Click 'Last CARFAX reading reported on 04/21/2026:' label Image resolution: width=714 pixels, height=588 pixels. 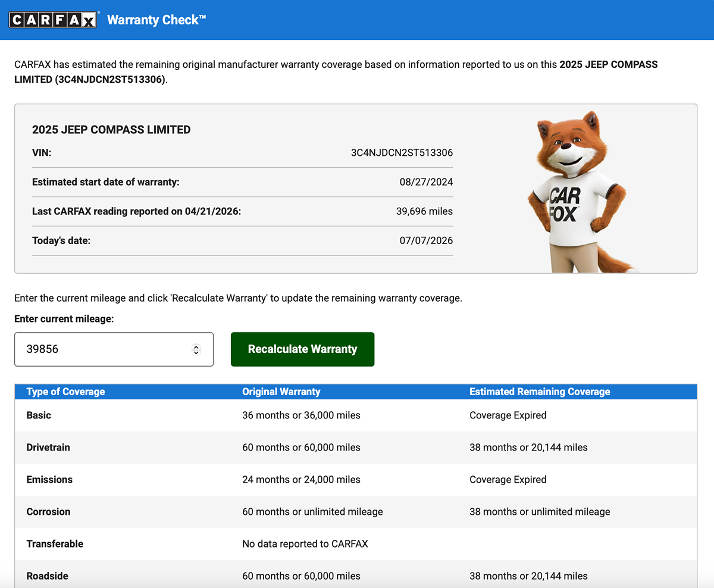click(137, 211)
